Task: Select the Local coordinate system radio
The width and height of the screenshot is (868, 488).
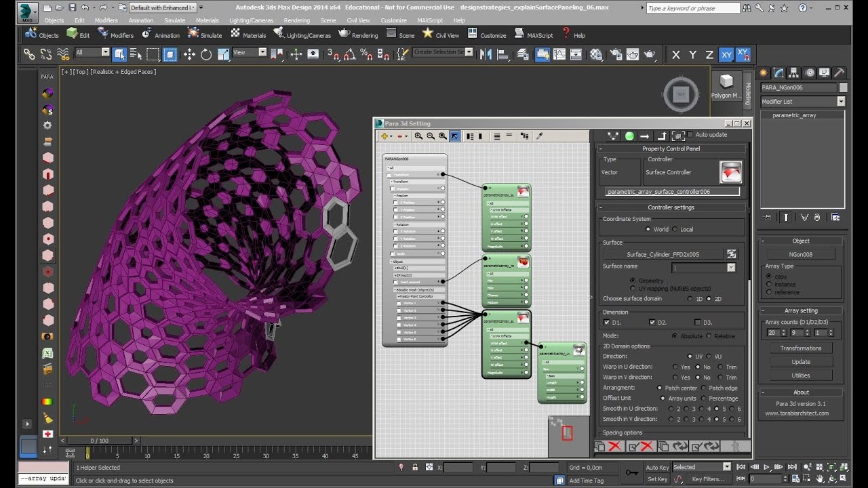Action: click(674, 229)
